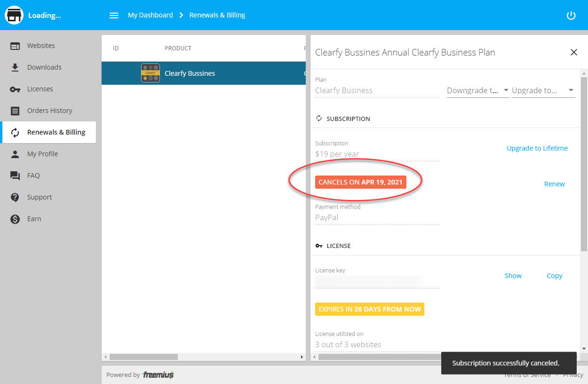This screenshot has width=588, height=384.
Task: Expand the Upgrade to dropdown
Action: [x=543, y=90]
